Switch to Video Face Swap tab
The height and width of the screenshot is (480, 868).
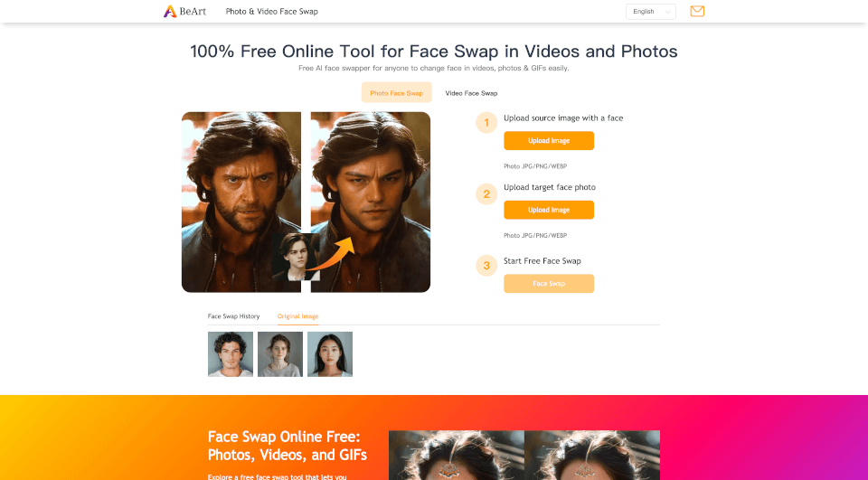tap(471, 93)
